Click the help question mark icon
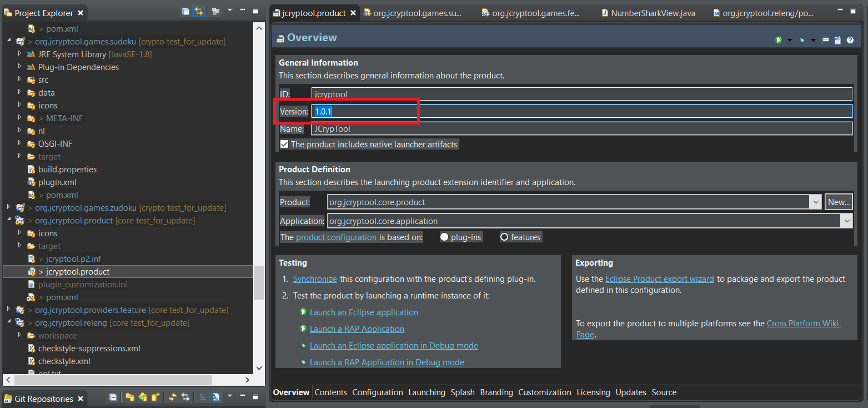 click(x=850, y=40)
